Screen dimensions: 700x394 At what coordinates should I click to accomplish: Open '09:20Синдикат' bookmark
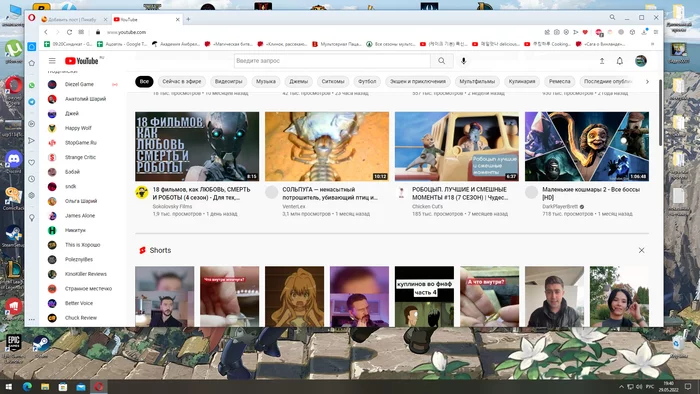tap(68, 44)
